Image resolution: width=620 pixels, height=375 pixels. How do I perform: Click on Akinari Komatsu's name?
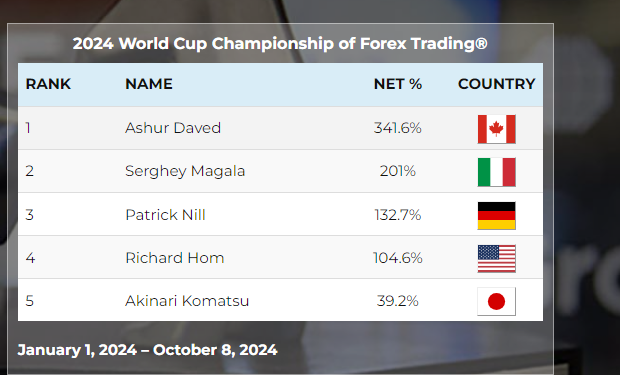tap(187, 301)
